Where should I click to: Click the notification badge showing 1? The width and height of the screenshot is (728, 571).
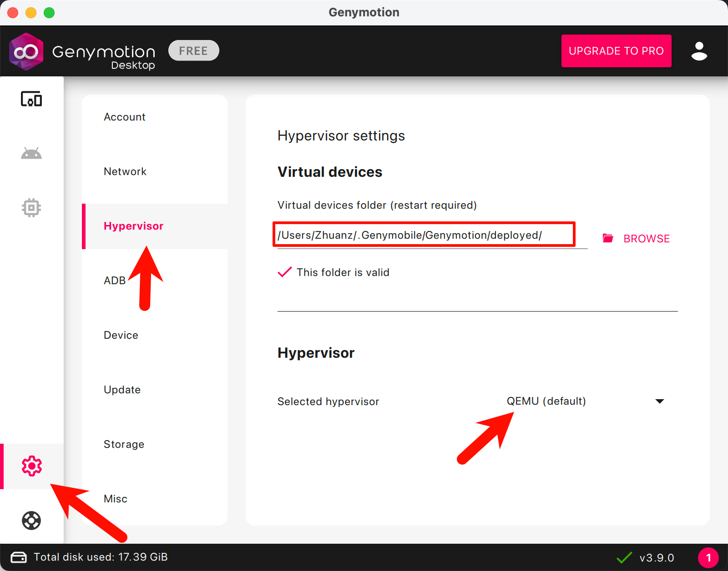pyautogui.click(x=708, y=557)
